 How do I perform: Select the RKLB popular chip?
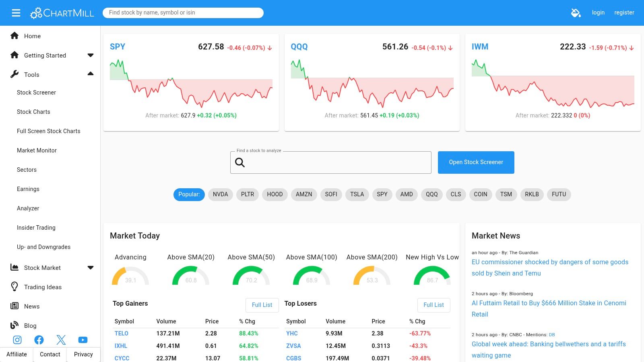[x=532, y=194]
